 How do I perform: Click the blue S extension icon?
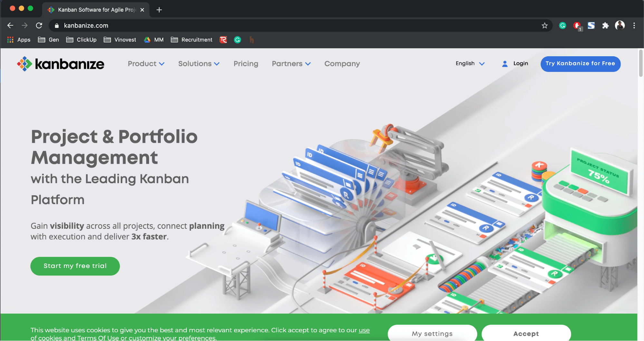(x=591, y=25)
